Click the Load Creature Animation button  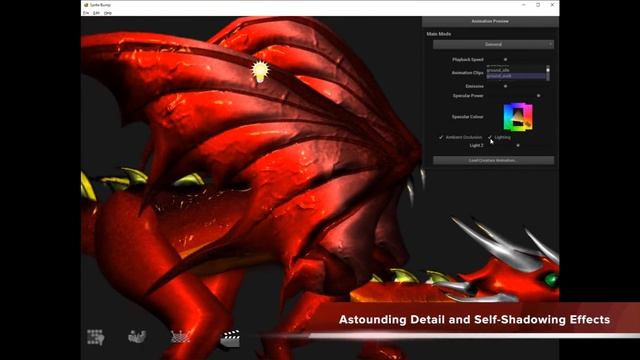(x=493, y=160)
